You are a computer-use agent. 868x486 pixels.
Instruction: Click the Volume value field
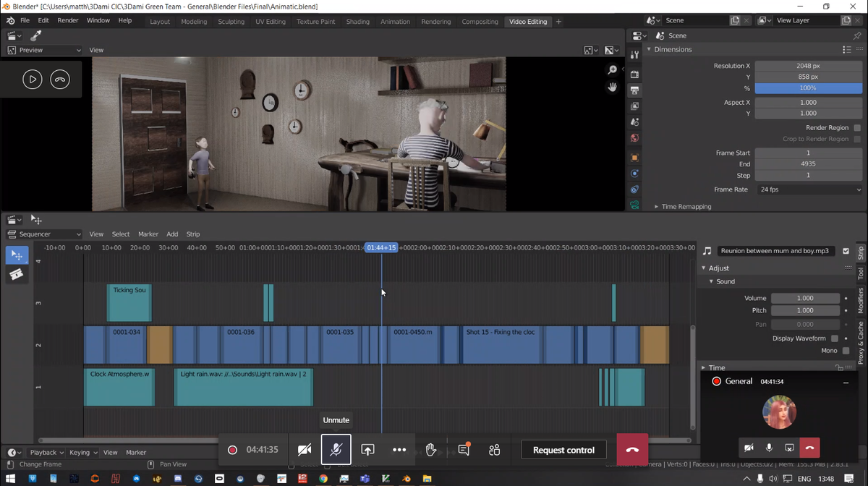tap(806, 298)
